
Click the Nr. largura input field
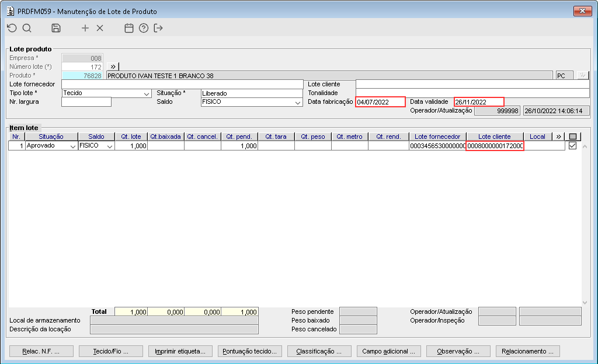pos(86,101)
